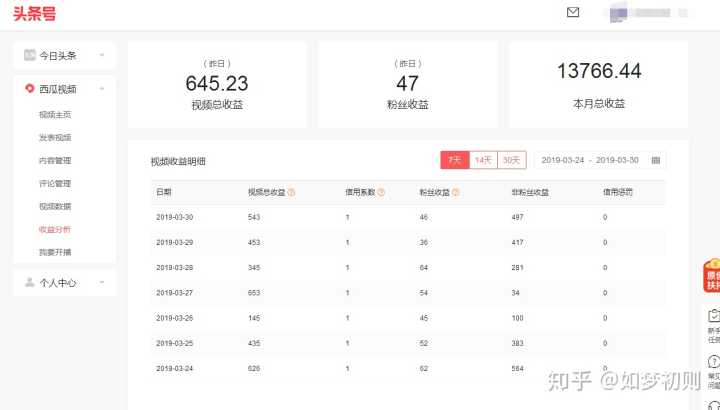Click the 52 fan revenue value
The image size is (720, 410).
coord(423,343)
